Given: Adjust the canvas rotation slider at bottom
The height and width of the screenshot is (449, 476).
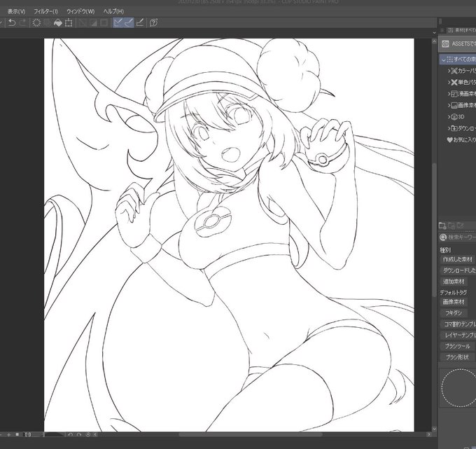Looking at the screenshot, I should [55, 435].
